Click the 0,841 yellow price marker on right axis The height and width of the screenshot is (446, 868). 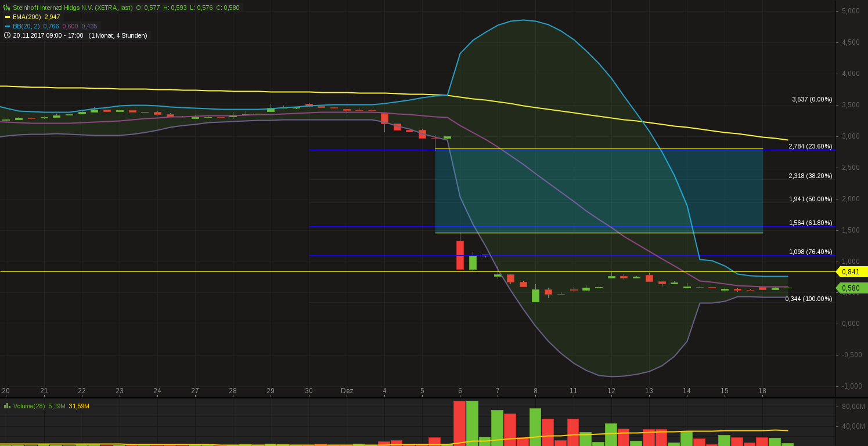pos(851,271)
